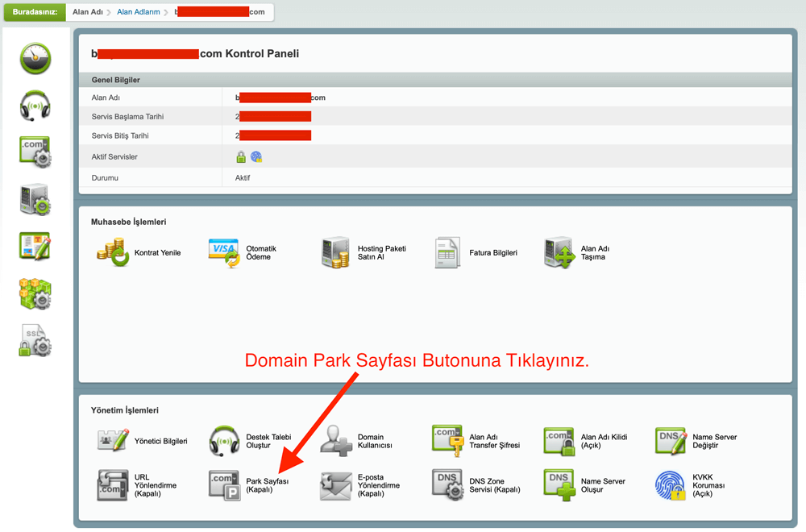Click the Aktif status value

click(243, 178)
